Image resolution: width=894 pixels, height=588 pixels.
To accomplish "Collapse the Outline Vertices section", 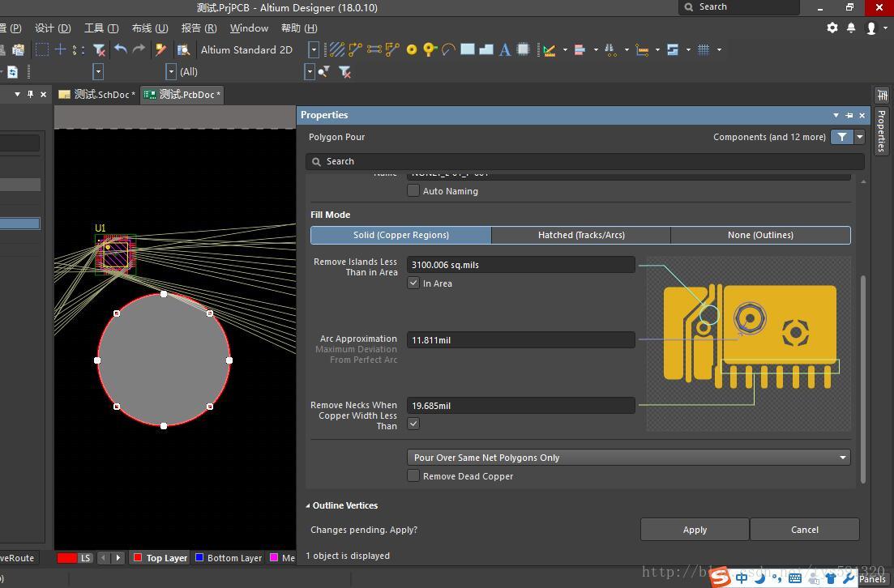I will tap(308, 505).
